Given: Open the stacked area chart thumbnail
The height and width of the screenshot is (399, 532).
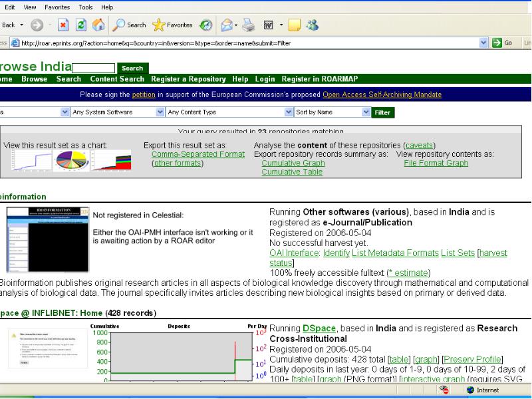Looking at the screenshot, I should tap(111, 160).
